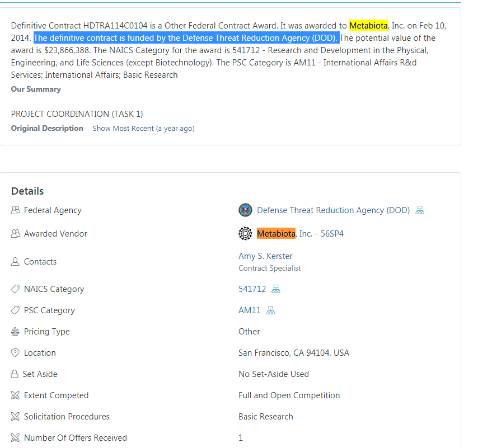Follow the 541712 NAICS code link

click(252, 289)
